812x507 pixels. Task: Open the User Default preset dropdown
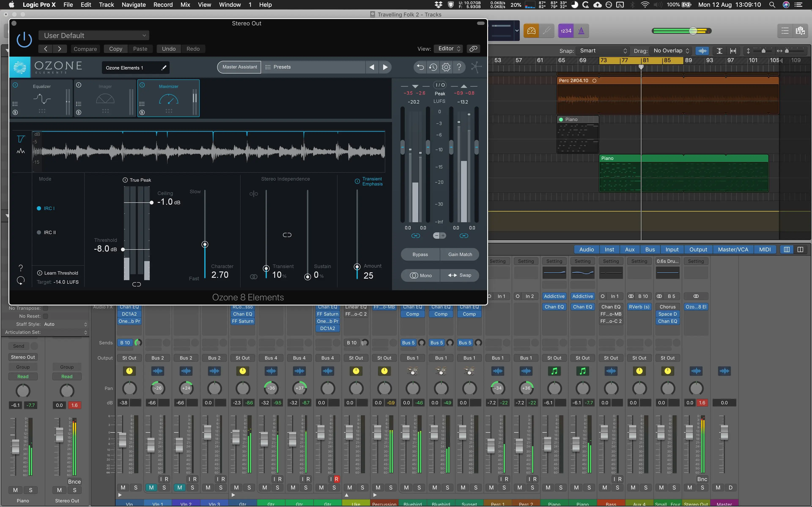94,35
